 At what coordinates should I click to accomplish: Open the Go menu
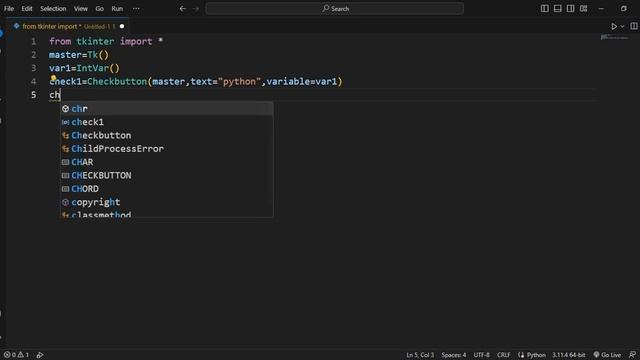pos(100,9)
